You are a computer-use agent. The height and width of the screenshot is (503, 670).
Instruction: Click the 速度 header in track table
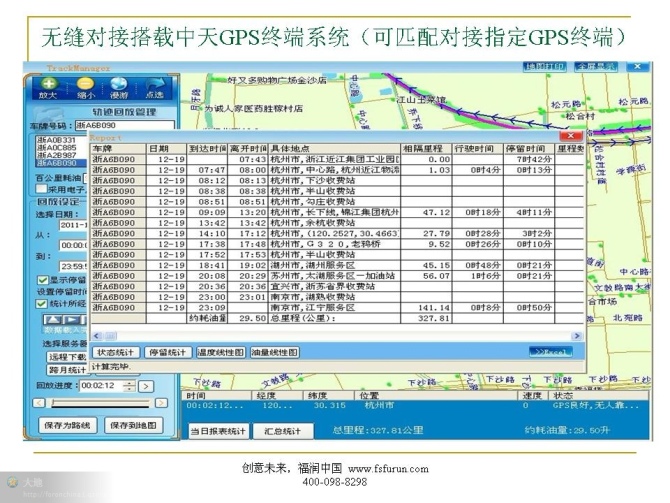(532, 395)
